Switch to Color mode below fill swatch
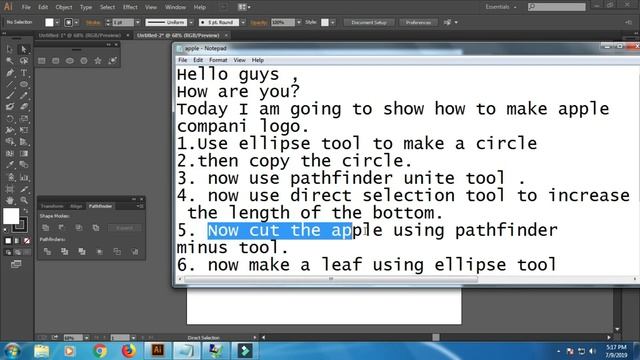 [x=8, y=241]
